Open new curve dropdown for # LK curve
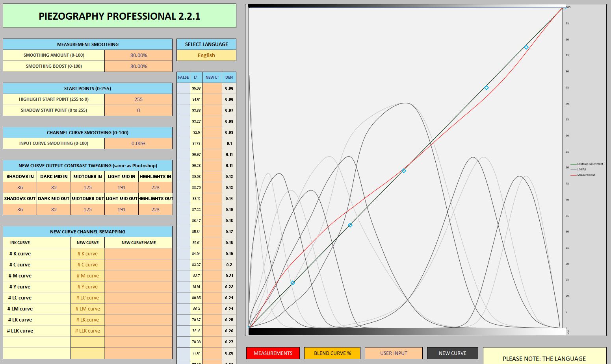The height and width of the screenshot is (364, 611). coord(88,320)
